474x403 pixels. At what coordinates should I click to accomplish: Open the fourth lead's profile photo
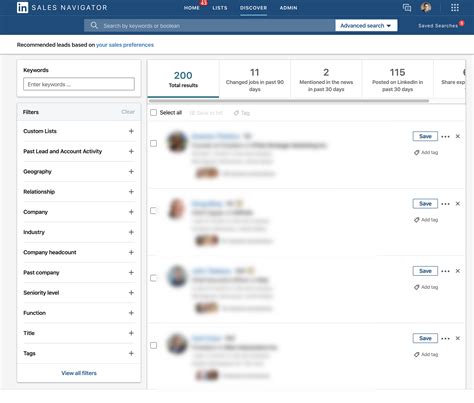pyautogui.click(x=177, y=344)
